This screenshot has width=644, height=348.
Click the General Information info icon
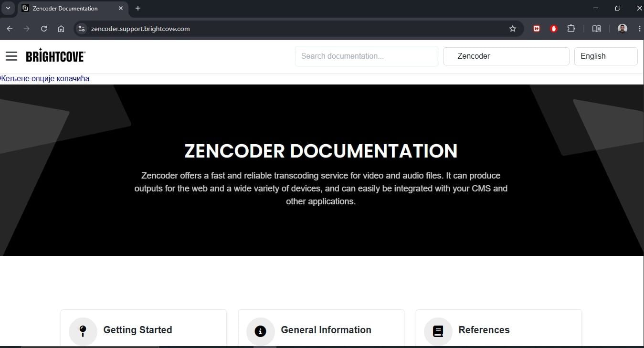261,331
